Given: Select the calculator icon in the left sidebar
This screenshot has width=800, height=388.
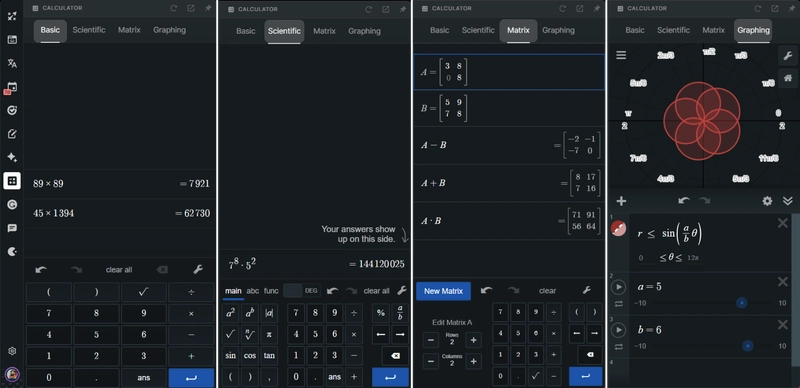Looking at the screenshot, I should click(12, 181).
